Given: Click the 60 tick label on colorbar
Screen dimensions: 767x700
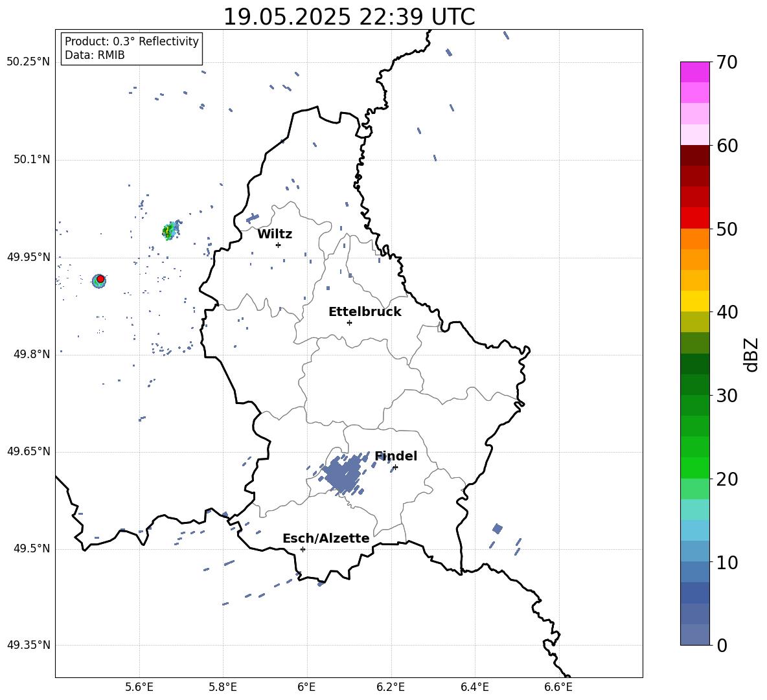Looking at the screenshot, I should (x=727, y=146).
